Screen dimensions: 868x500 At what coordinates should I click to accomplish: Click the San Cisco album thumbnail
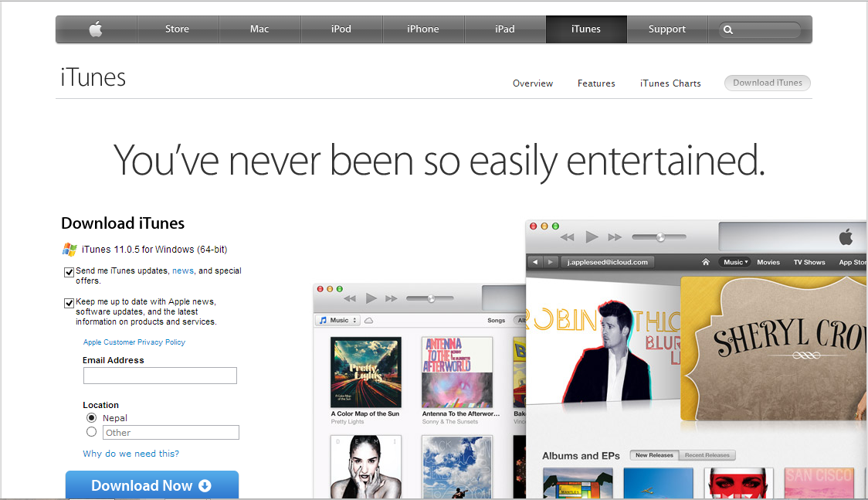(x=819, y=484)
